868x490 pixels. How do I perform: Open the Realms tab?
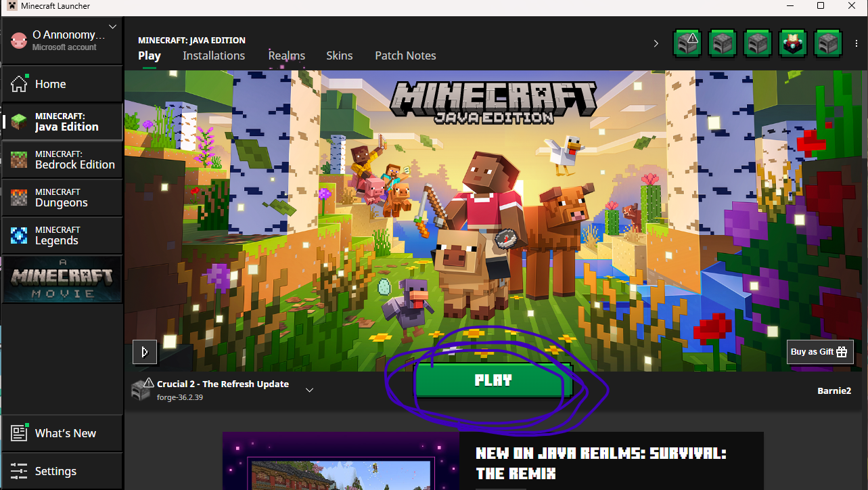pos(287,55)
